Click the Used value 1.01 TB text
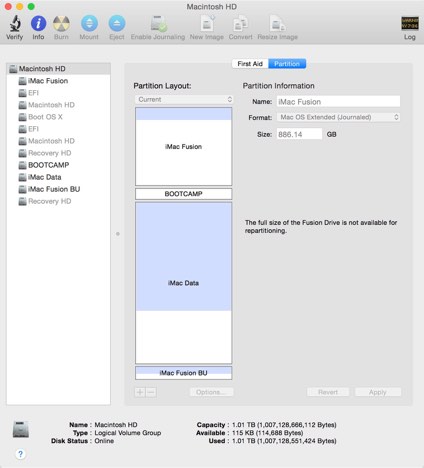 click(x=284, y=441)
